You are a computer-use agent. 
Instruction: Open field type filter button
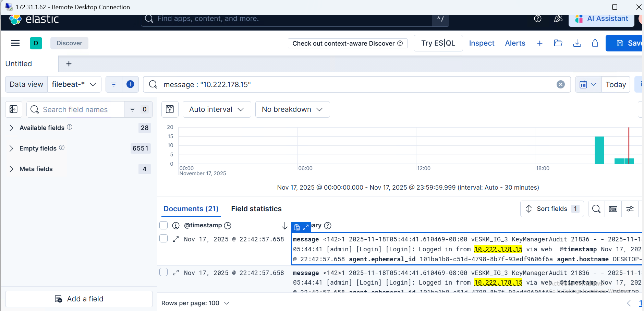point(138,109)
